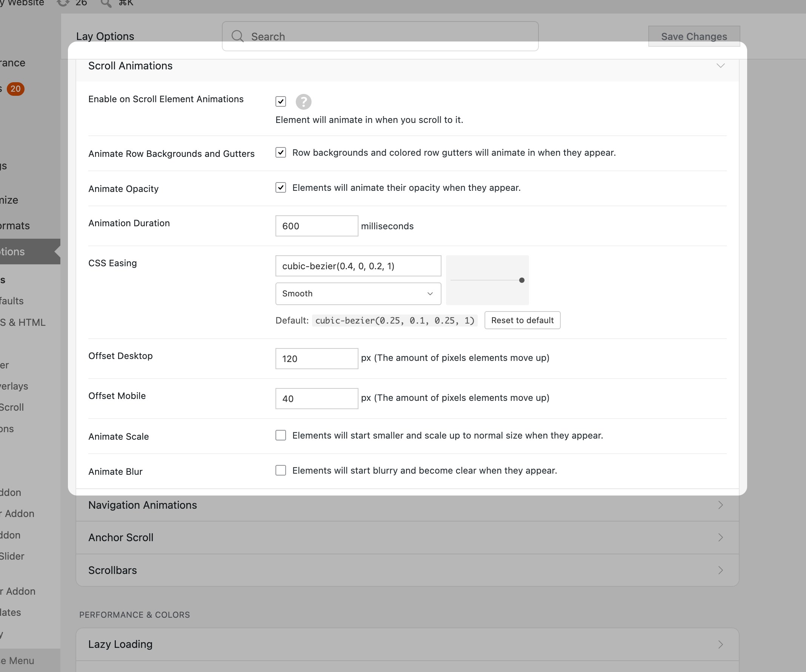Expand the Scrollbars section
The image size is (806, 672).
407,570
